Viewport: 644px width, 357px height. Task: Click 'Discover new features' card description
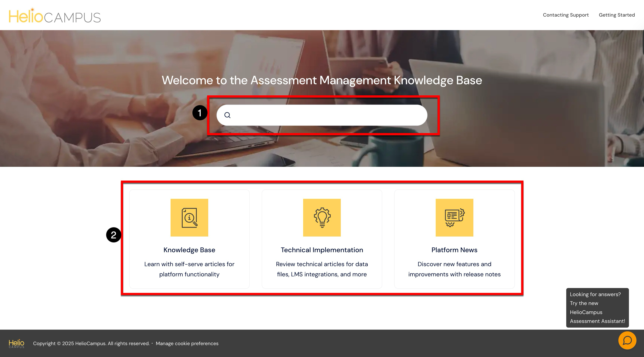pos(454,269)
